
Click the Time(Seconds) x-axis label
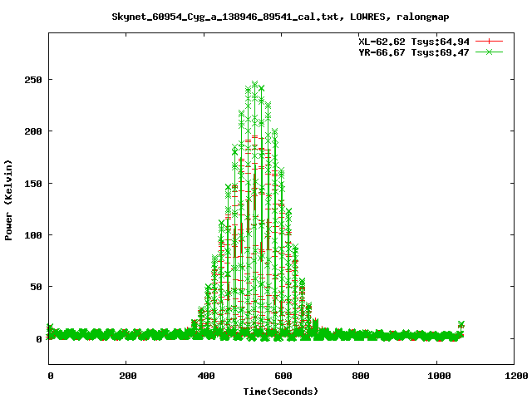coord(281,391)
